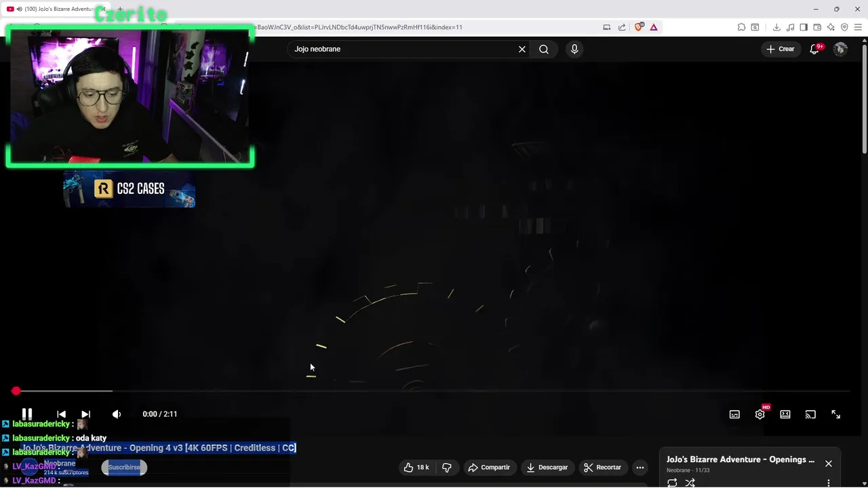Screen dimensions: 868x488
Task: Open media control music note icon
Action: [790, 27]
